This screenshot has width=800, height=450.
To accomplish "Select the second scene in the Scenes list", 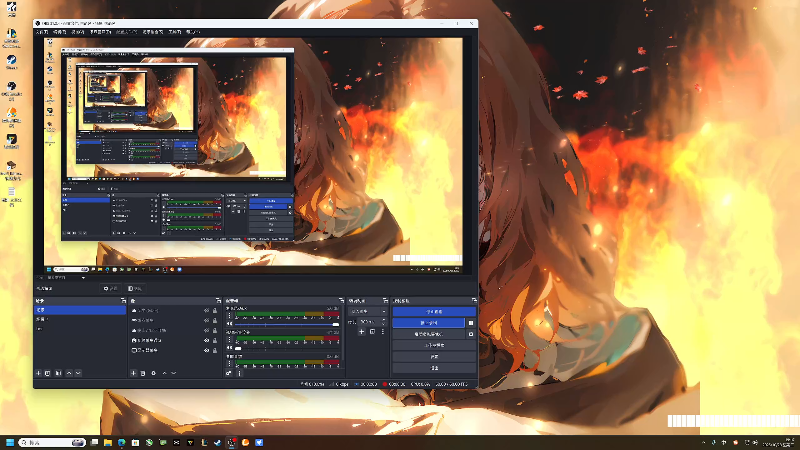I will pyautogui.click(x=80, y=319).
